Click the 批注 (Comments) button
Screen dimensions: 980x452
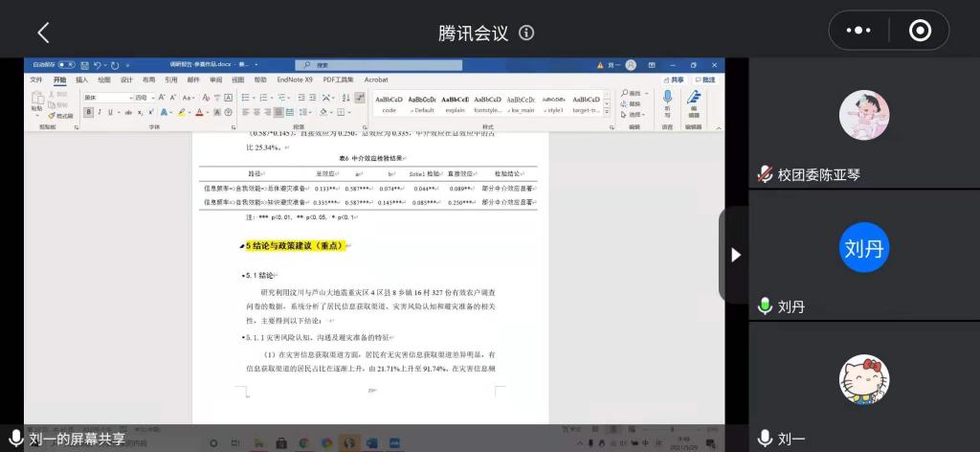pyautogui.click(x=705, y=80)
